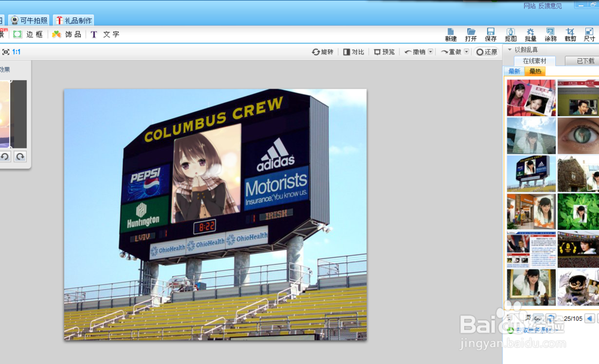The image size is (599, 364).
Task: Select the shopping mall poster template thumbnail
Action: click(531, 211)
